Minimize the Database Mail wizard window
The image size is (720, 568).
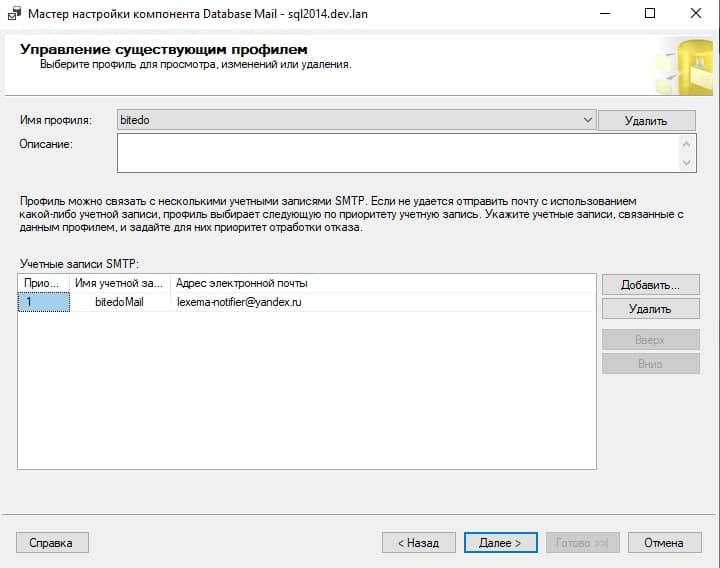605,13
